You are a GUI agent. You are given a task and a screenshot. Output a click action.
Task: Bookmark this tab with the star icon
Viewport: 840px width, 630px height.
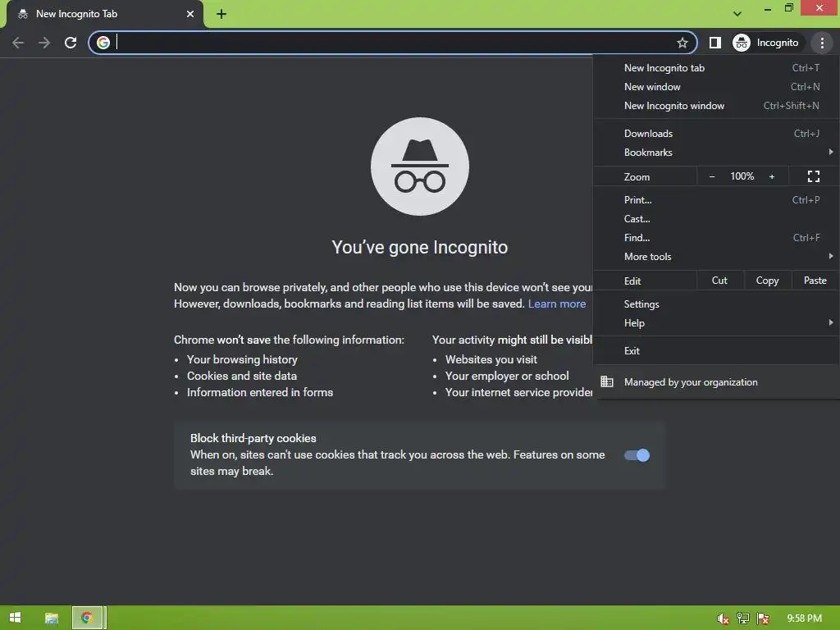tap(682, 43)
